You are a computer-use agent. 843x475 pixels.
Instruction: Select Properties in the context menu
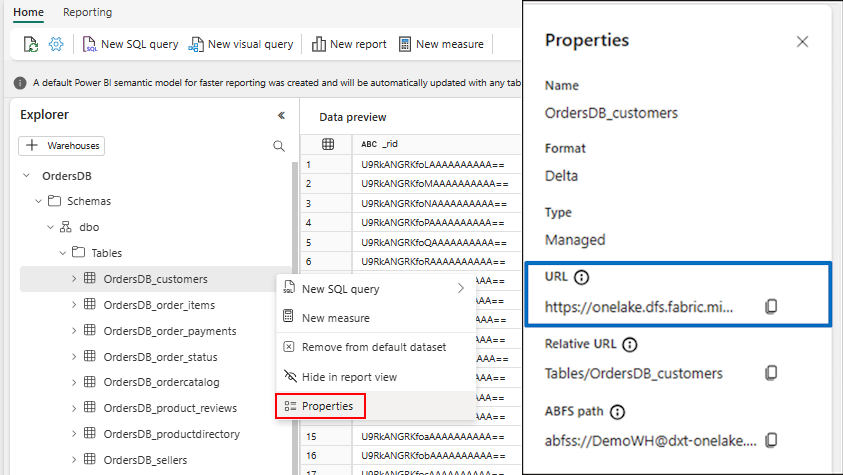coord(320,406)
